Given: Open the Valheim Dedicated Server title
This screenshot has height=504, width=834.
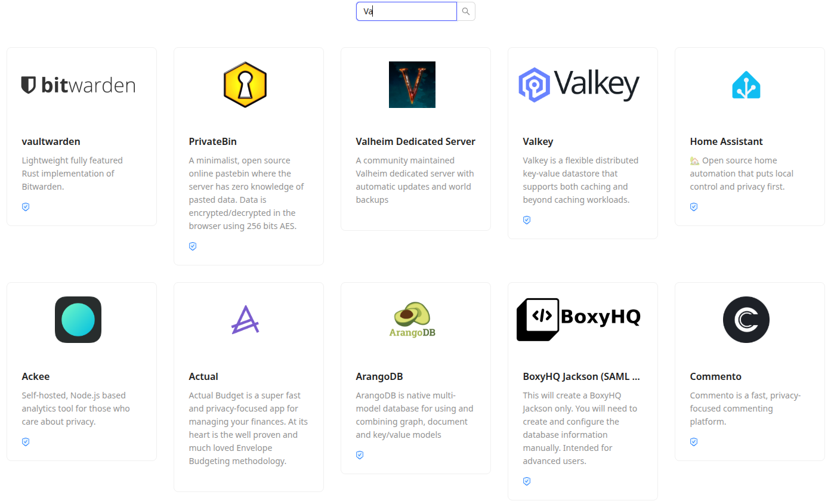Looking at the screenshot, I should (x=415, y=141).
